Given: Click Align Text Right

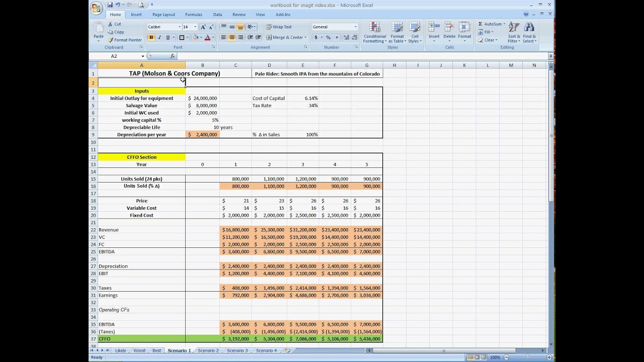Looking at the screenshot, I should point(240,37).
